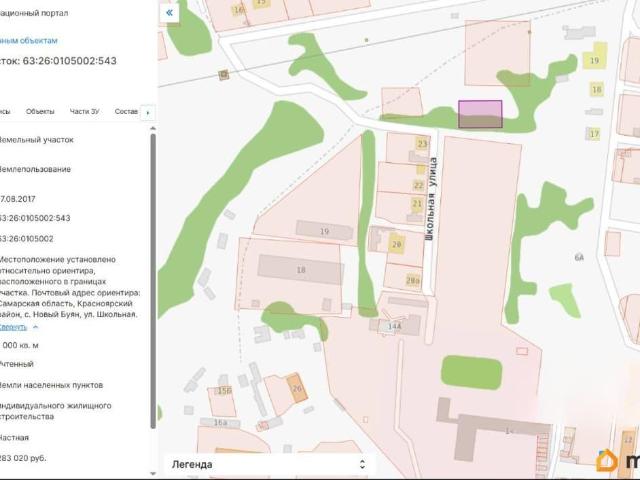Click the orange building labeled 26
Viewport: 640px width, 480px height.
pyautogui.click(x=297, y=388)
